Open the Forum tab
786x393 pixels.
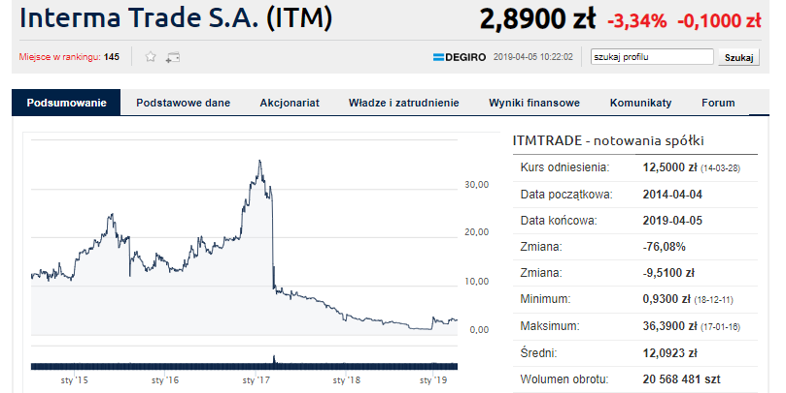click(x=718, y=103)
